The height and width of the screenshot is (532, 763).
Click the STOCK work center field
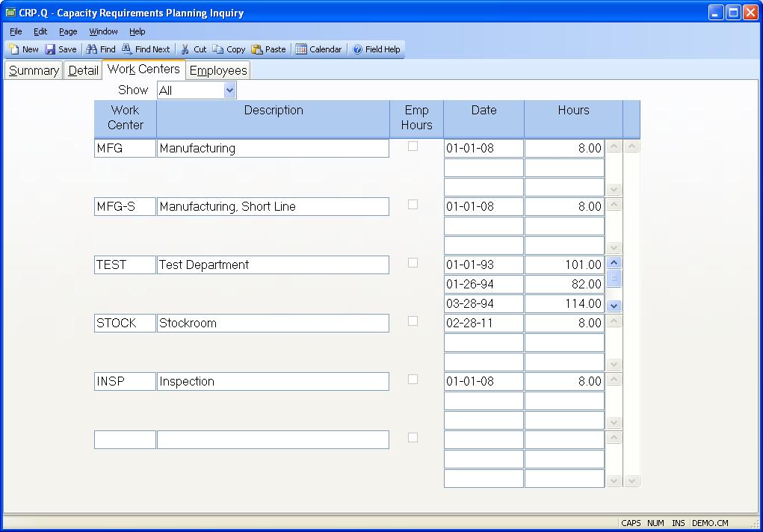(x=125, y=324)
